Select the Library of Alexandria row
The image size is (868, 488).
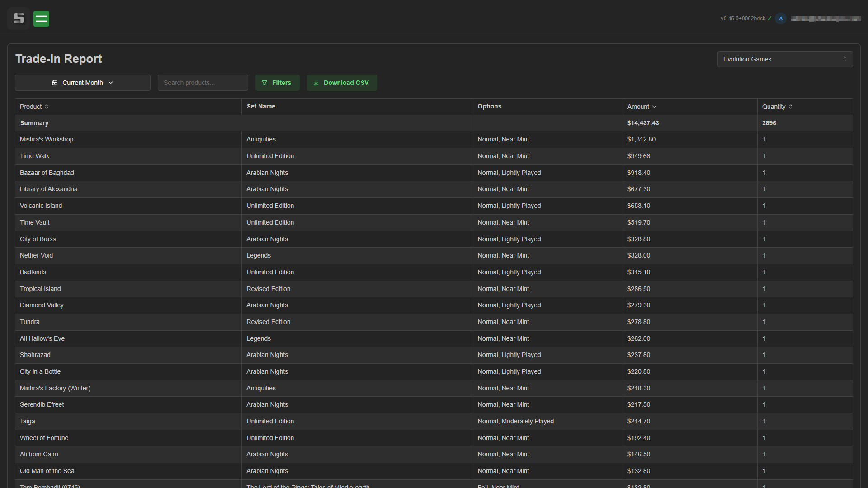49,189
